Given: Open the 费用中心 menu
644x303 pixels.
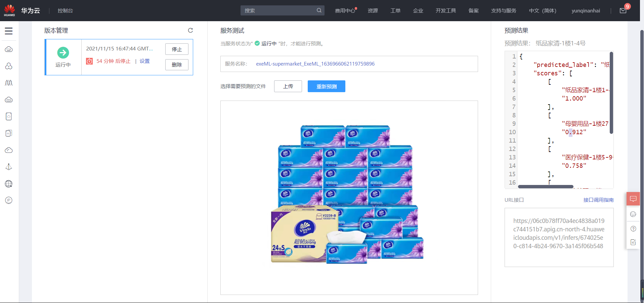Looking at the screenshot, I should coord(345,11).
